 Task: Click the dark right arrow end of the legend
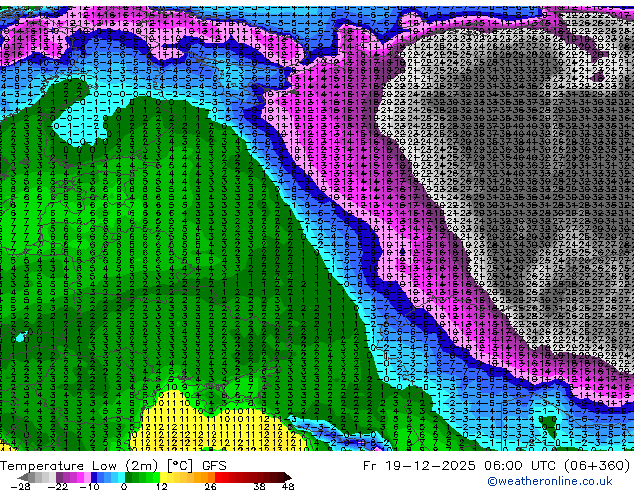click(x=288, y=477)
